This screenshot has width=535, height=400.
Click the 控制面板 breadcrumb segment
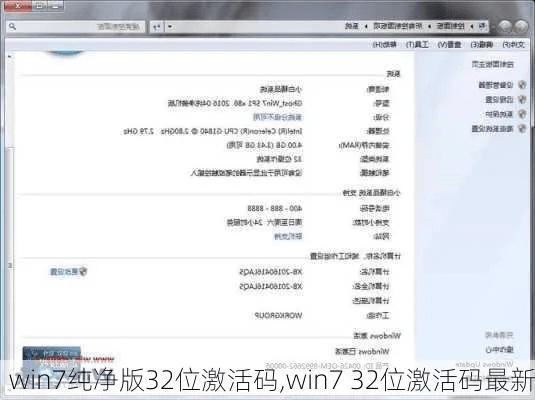(x=450, y=26)
